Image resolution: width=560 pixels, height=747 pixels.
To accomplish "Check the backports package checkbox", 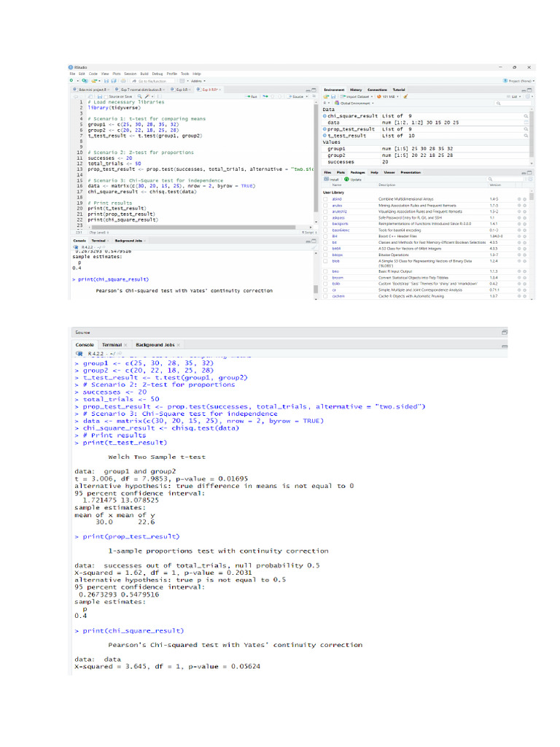I will 326,224.
